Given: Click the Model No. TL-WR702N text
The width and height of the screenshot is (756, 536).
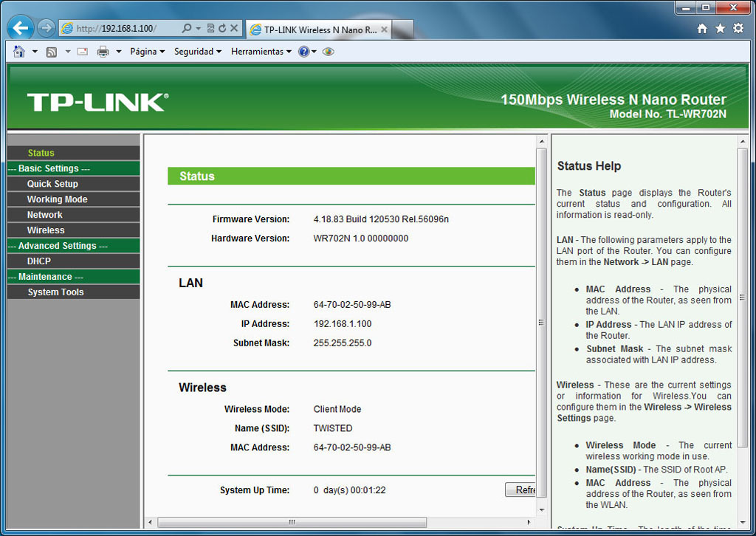Looking at the screenshot, I should click(x=667, y=114).
